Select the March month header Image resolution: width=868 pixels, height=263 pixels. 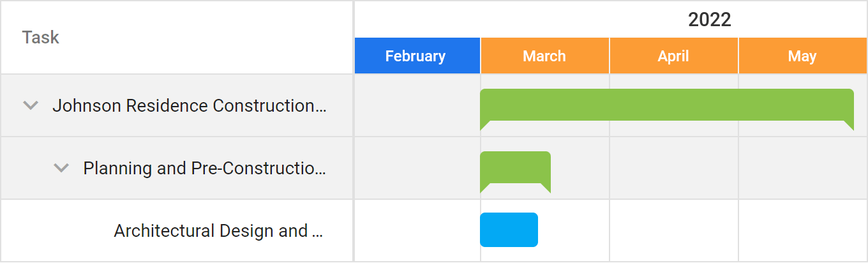pyautogui.click(x=544, y=56)
